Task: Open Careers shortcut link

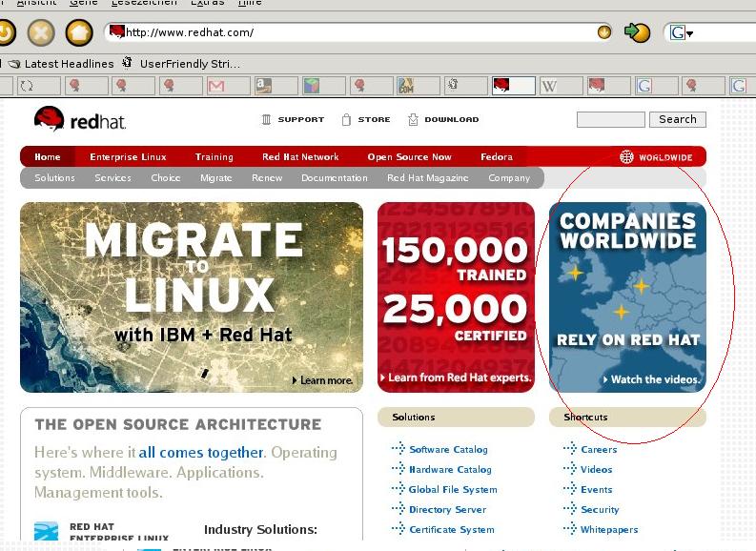Action: pyautogui.click(x=599, y=449)
